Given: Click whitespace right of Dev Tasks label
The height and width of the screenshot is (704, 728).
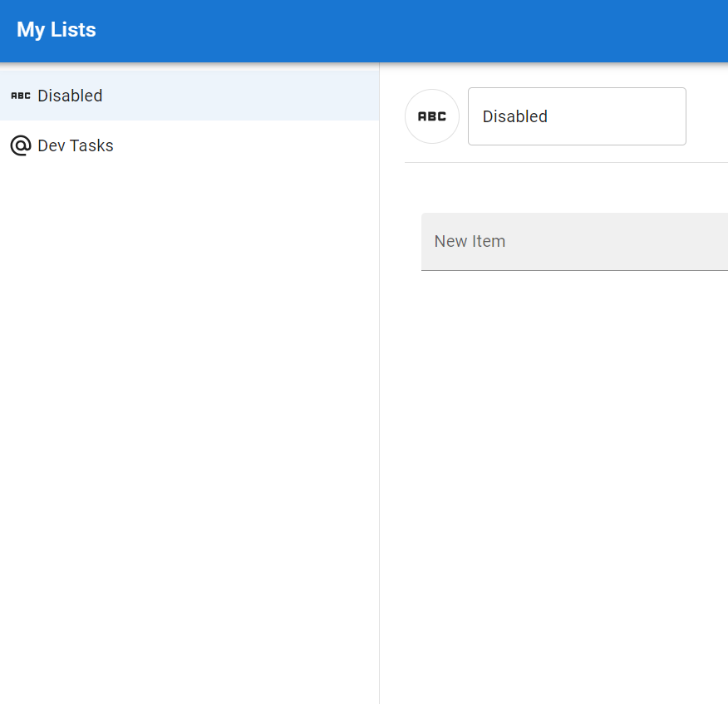Looking at the screenshot, I should (246, 145).
